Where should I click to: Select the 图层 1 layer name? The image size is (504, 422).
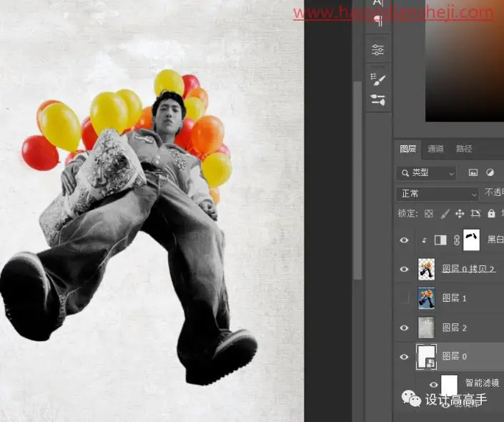(454, 298)
